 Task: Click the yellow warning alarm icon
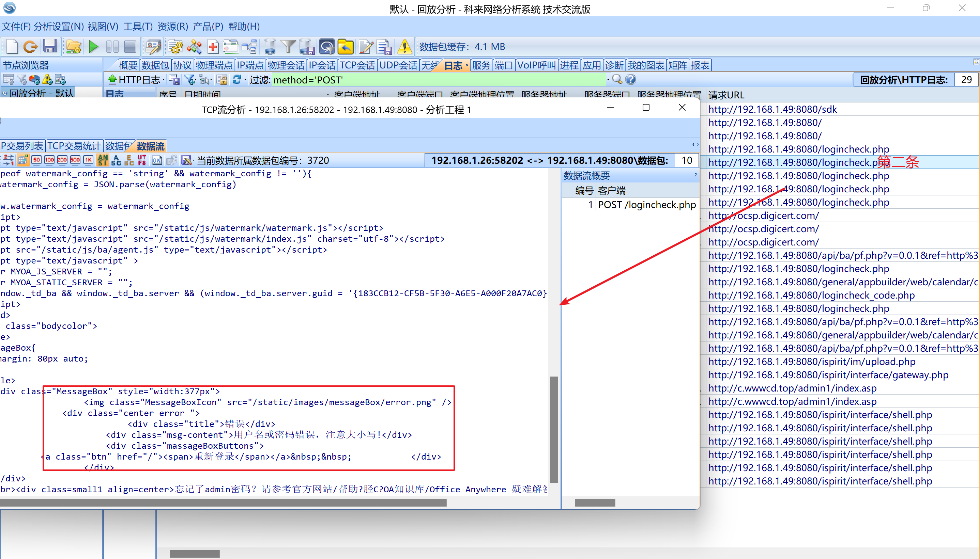tap(404, 47)
